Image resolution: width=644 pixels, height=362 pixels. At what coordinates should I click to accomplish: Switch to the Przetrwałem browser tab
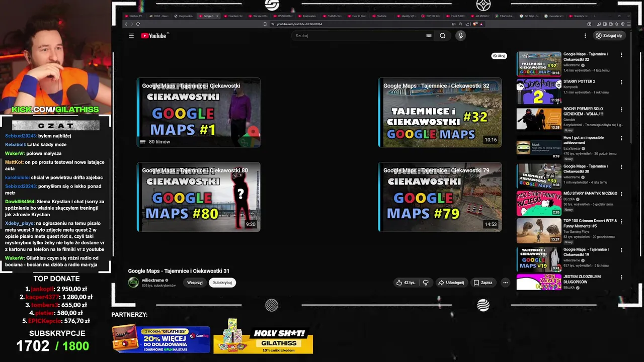308,16
